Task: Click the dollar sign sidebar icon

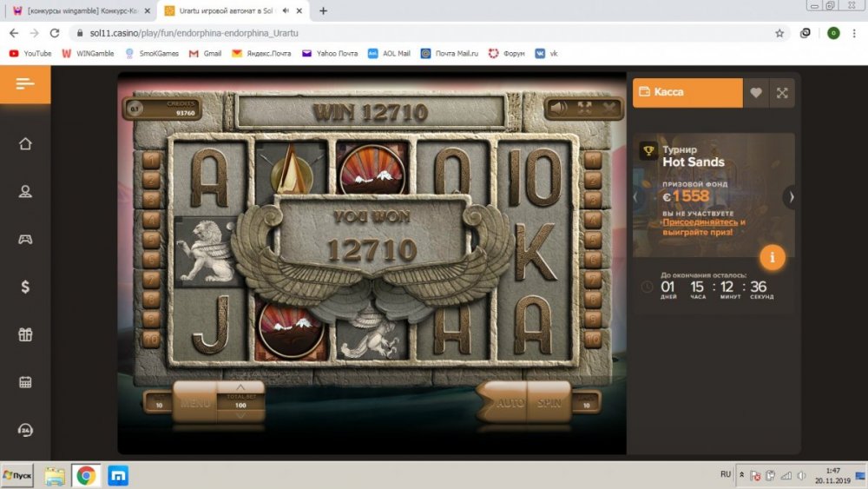Action: 25,287
